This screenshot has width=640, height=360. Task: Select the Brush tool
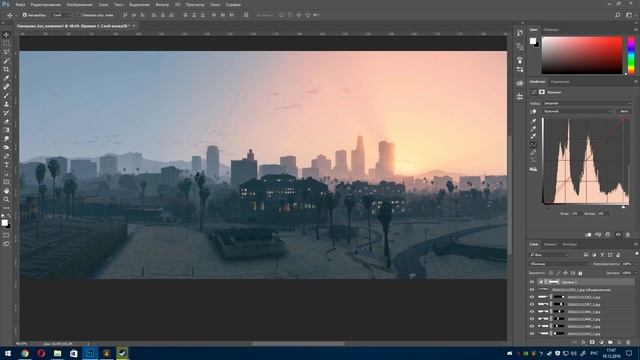[6, 96]
